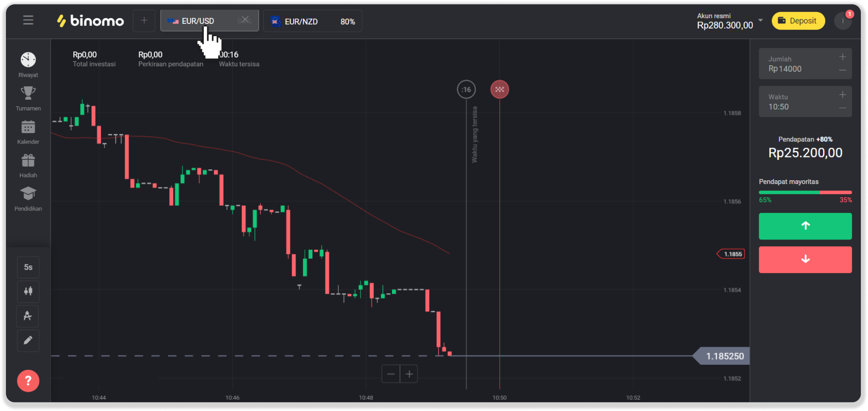Open the hamburger menu
Viewport: 868px width, 411px height.
click(28, 20)
